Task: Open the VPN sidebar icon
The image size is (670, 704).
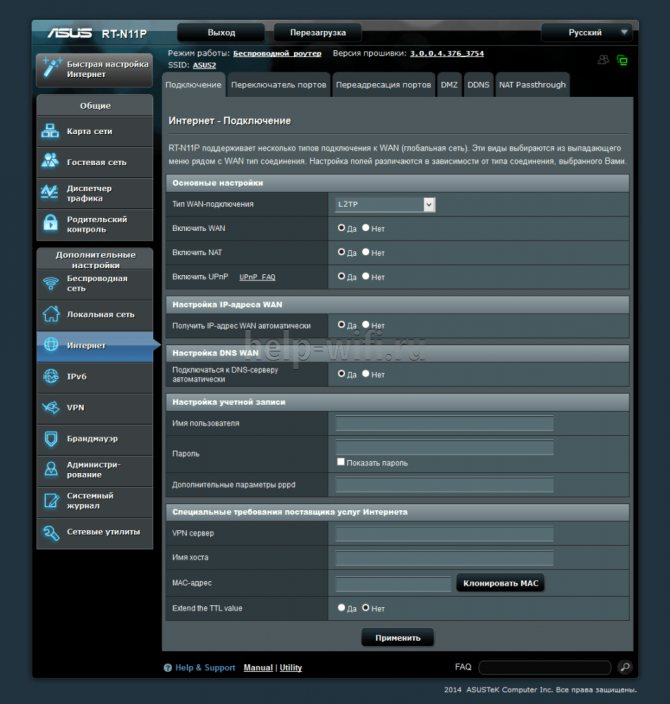Action: pos(51,408)
